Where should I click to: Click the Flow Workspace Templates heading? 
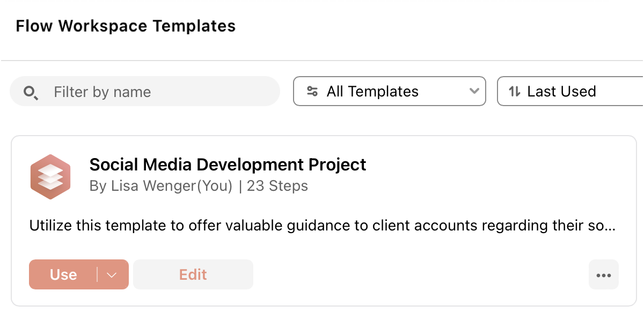[126, 26]
